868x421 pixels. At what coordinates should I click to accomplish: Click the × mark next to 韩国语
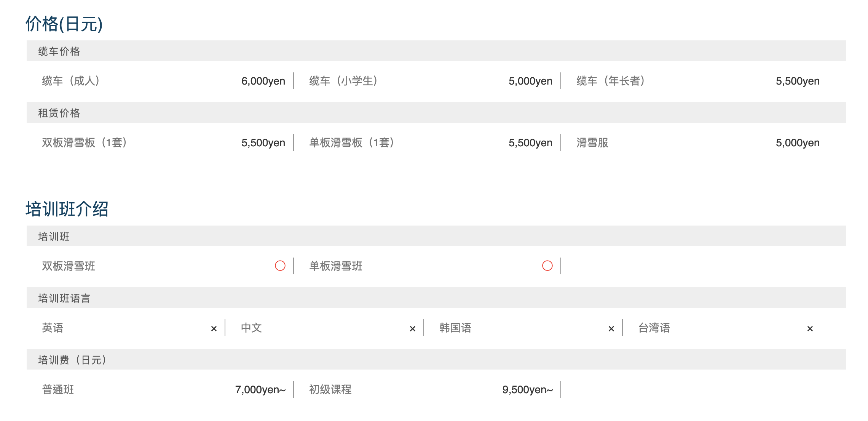(611, 328)
